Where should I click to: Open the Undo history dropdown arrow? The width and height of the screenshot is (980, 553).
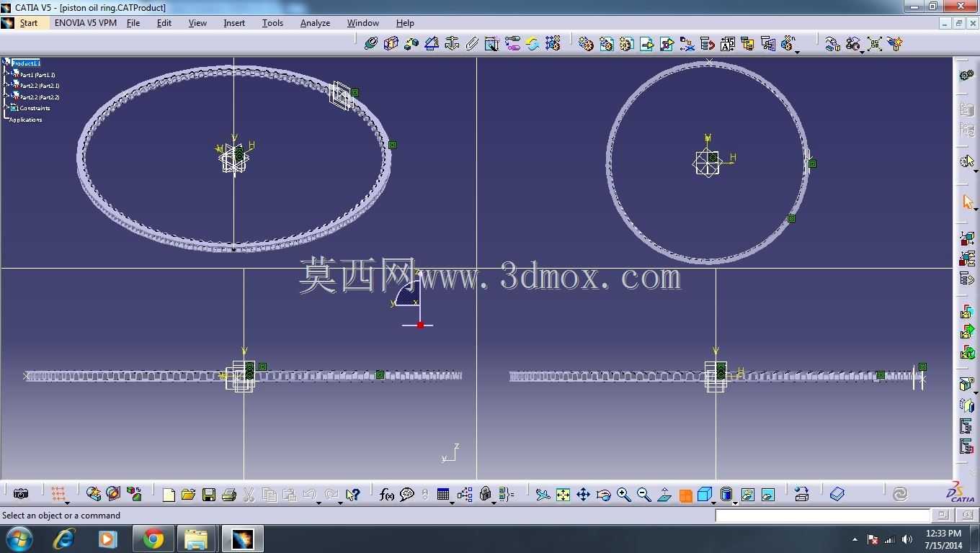pos(318,502)
